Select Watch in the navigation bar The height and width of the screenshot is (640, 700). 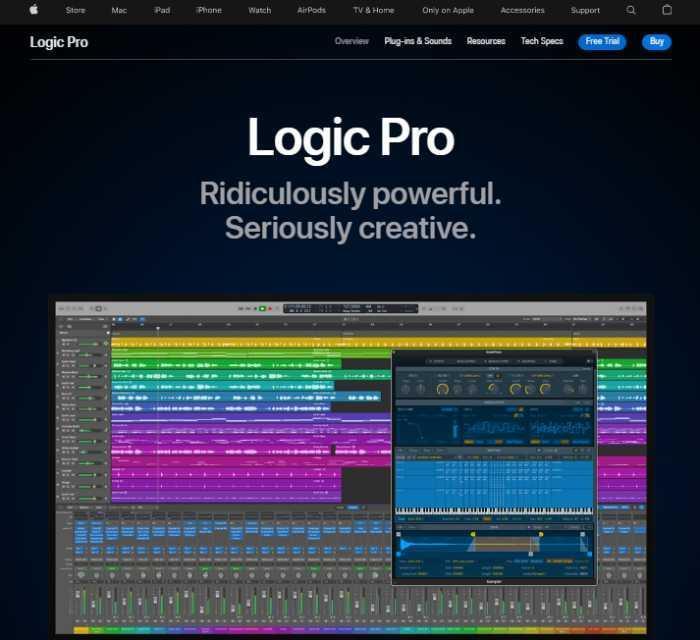(259, 10)
